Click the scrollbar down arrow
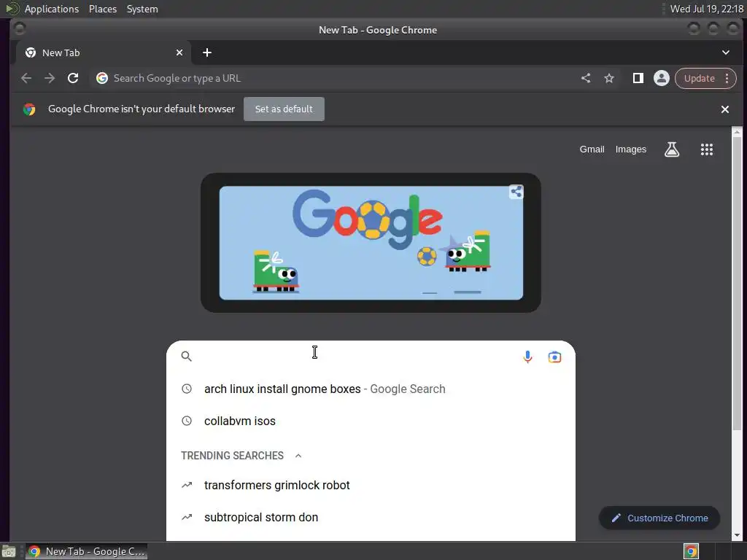This screenshot has width=747, height=560. (x=737, y=535)
